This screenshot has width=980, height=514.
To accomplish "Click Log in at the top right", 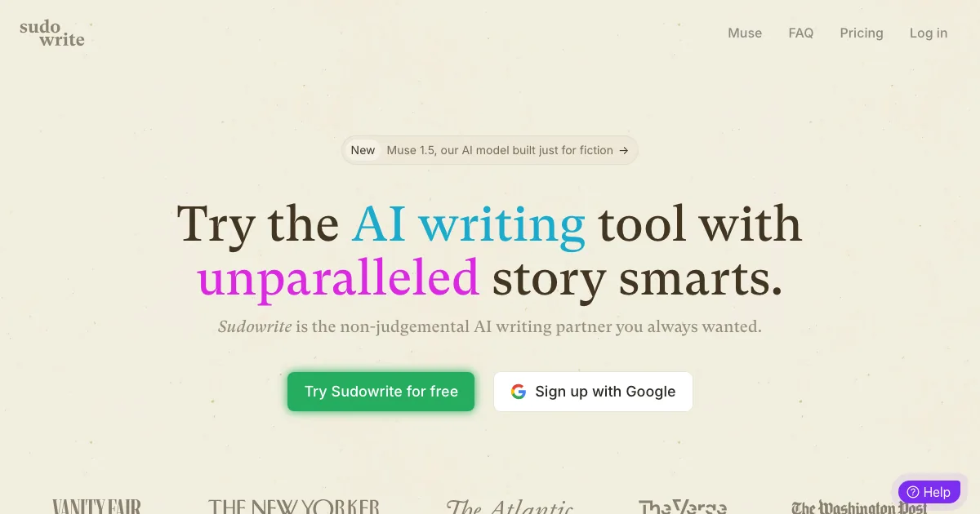I will tap(929, 33).
